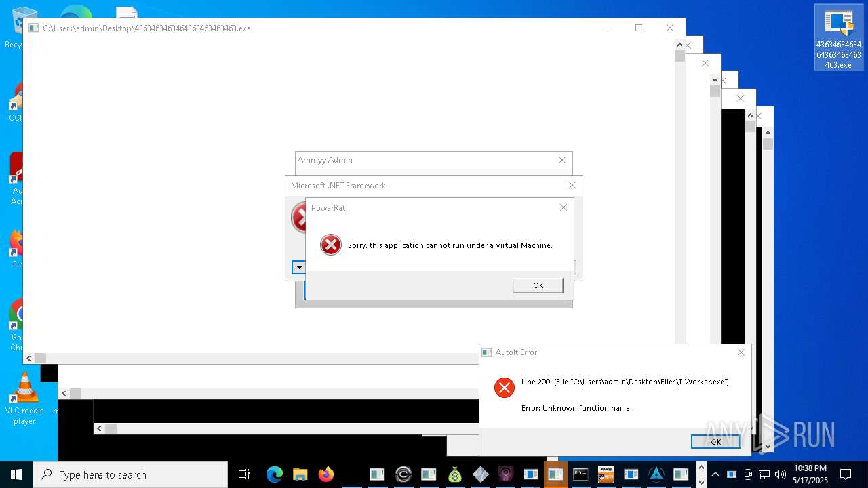Select the VLC media player desktop shortcut

(24, 399)
